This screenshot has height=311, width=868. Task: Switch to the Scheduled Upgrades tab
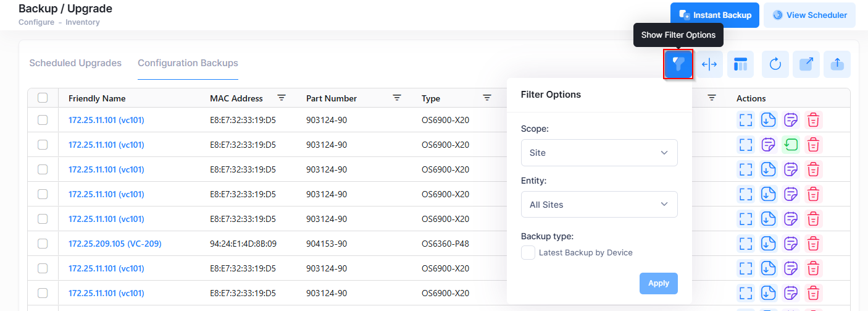point(75,63)
